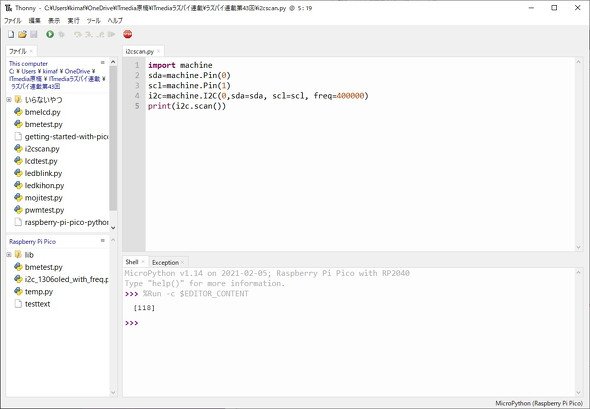The image size is (590, 409).
Task: Select the i2cscan.py editor tab
Action: 140,51
